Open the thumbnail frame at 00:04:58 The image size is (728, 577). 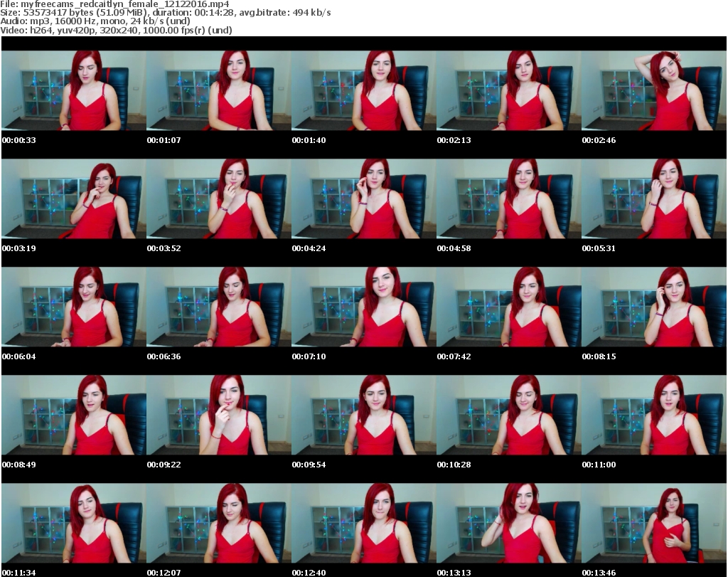tap(508, 198)
